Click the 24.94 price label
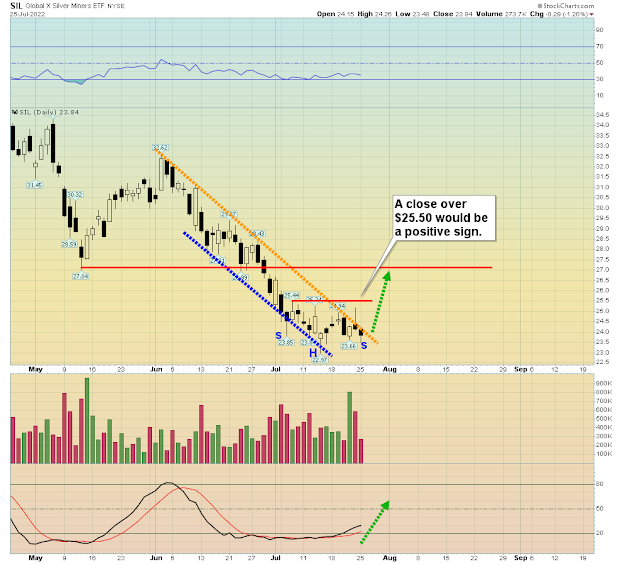This screenshot has height=564, width=622. (x=338, y=306)
